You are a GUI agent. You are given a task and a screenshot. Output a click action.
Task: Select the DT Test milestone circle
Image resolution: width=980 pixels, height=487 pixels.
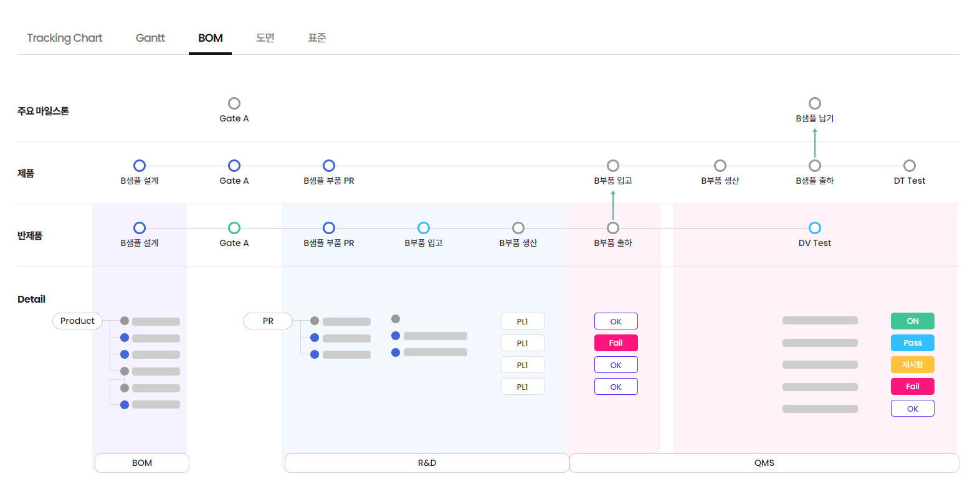[x=909, y=166]
